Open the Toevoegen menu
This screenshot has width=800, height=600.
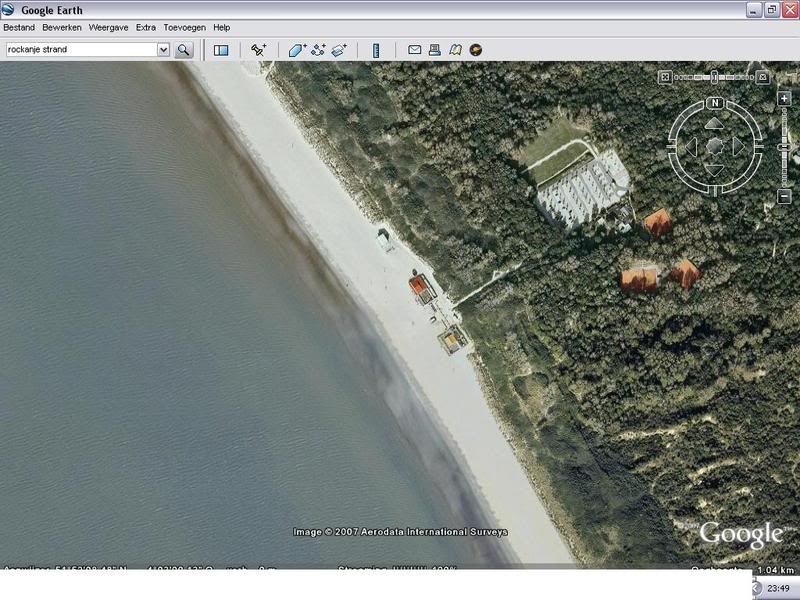pyautogui.click(x=184, y=28)
